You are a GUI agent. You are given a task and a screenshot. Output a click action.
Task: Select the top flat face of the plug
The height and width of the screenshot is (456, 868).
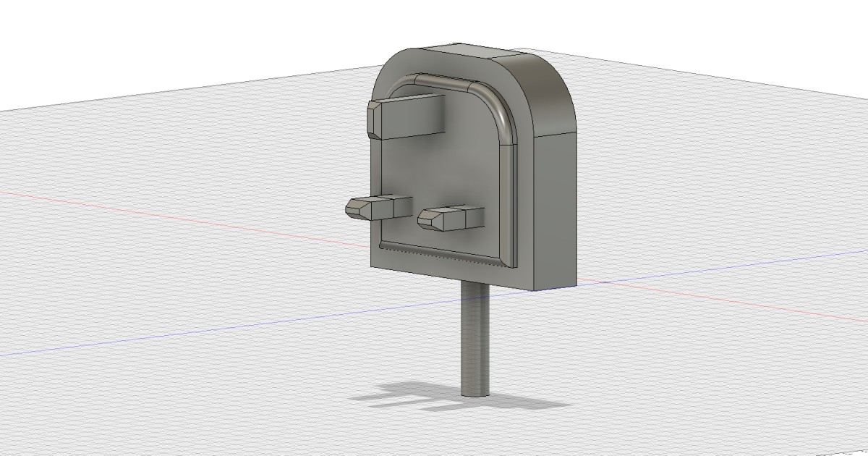pyautogui.click(x=477, y=51)
